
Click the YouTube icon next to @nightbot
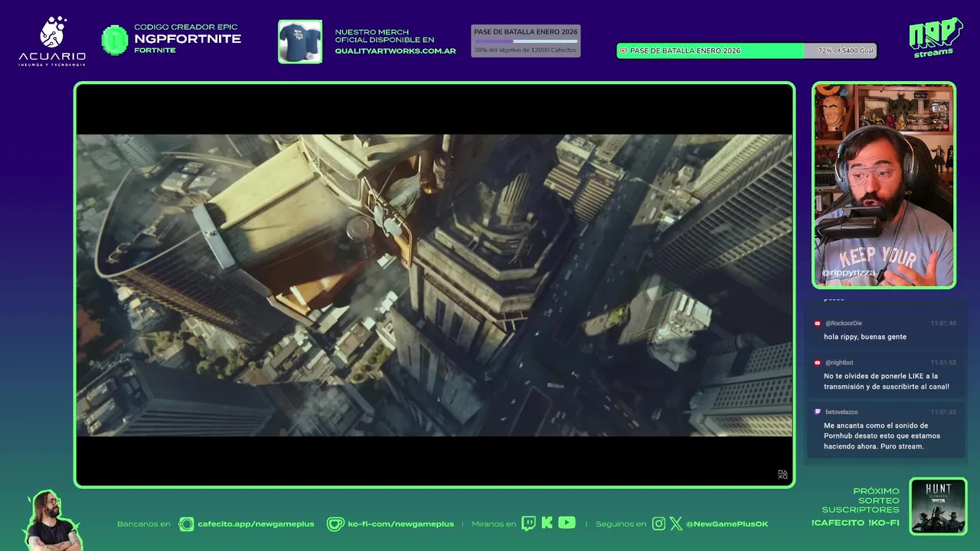click(x=818, y=362)
